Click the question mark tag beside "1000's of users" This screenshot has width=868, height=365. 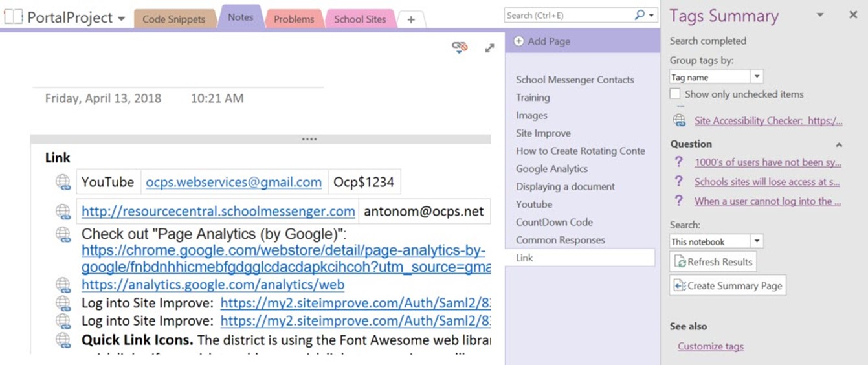(x=678, y=162)
